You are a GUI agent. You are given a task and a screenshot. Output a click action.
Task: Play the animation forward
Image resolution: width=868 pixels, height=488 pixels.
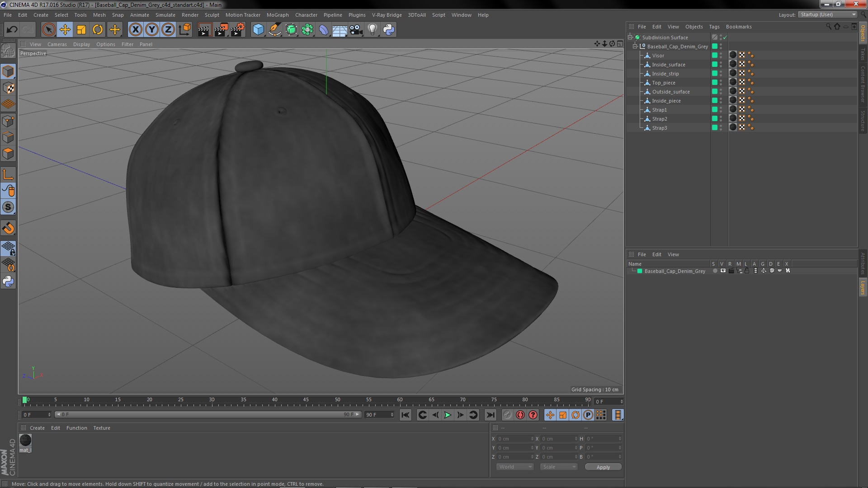click(x=448, y=415)
